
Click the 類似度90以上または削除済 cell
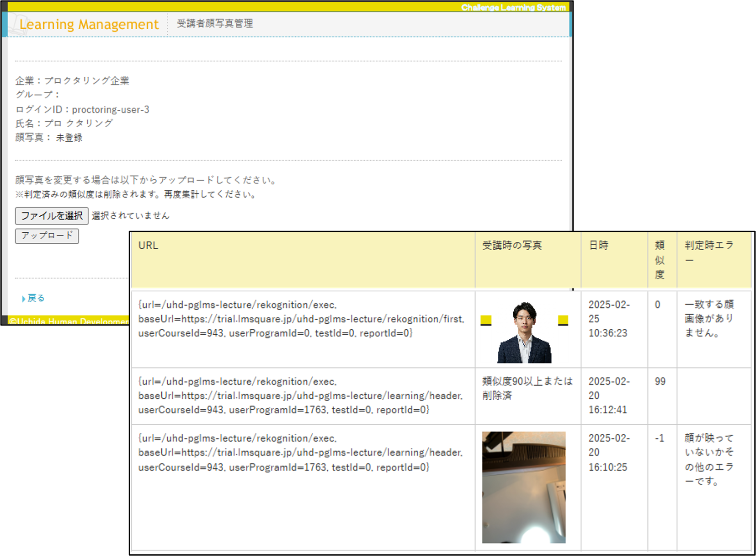pos(527,388)
